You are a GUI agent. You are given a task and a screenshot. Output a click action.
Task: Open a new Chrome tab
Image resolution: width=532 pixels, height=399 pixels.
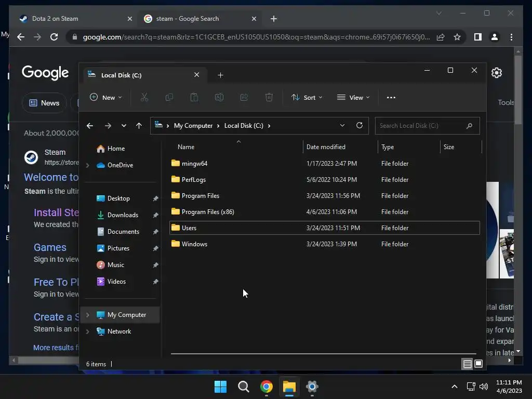(274, 19)
